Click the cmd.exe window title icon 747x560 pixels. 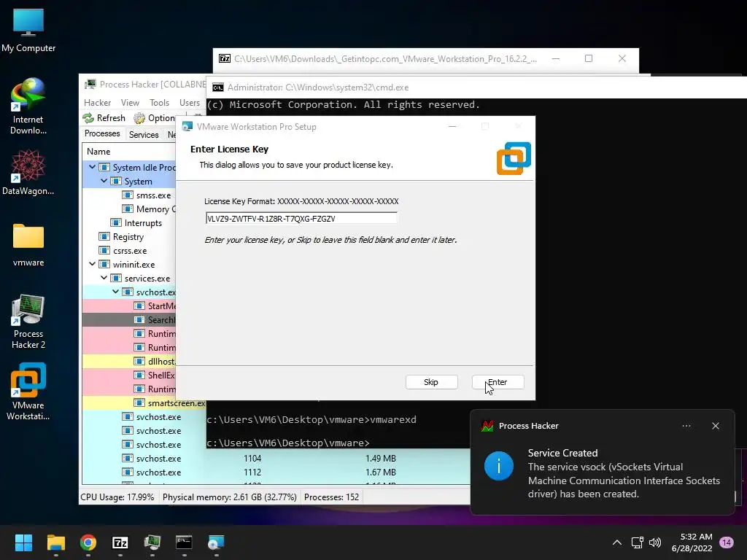pyautogui.click(x=217, y=87)
